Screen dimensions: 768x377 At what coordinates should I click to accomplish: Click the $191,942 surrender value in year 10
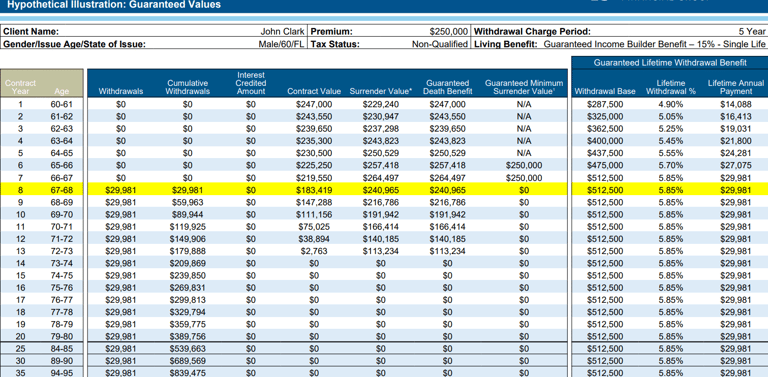381,214
